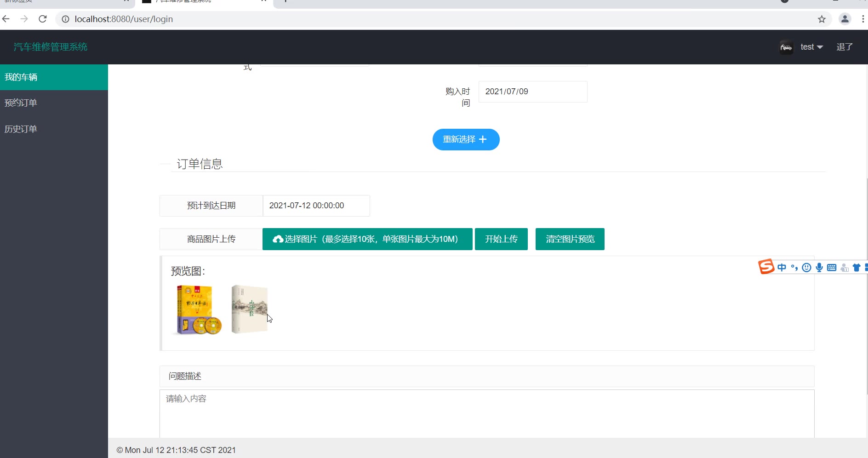Image resolution: width=868 pixels, height=458 pixels.
Task: Click the 商品图片上传 label
Action: [x=211, y=239]
